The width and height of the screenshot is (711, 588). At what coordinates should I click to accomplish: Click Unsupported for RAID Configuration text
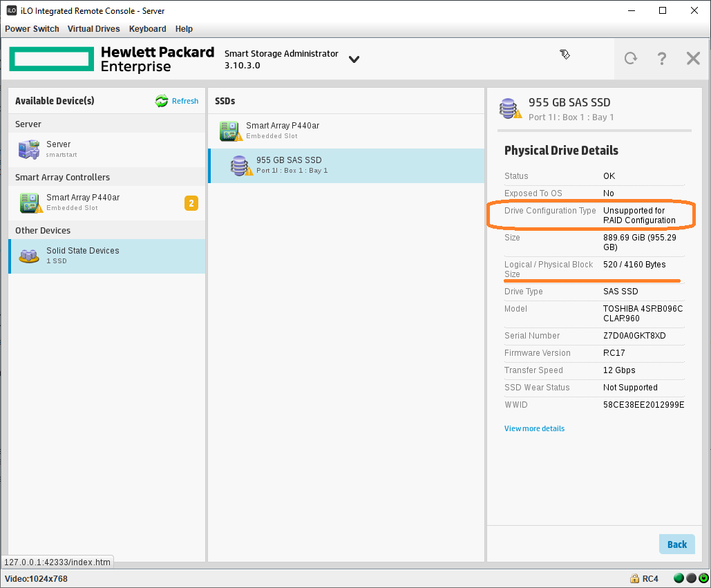point(639,216)
